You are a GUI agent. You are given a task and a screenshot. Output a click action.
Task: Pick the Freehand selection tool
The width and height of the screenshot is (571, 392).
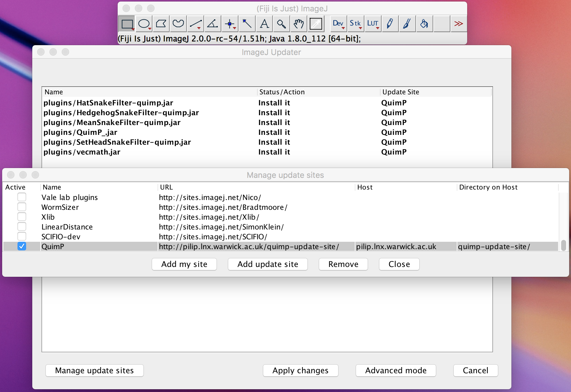[178, 24]
